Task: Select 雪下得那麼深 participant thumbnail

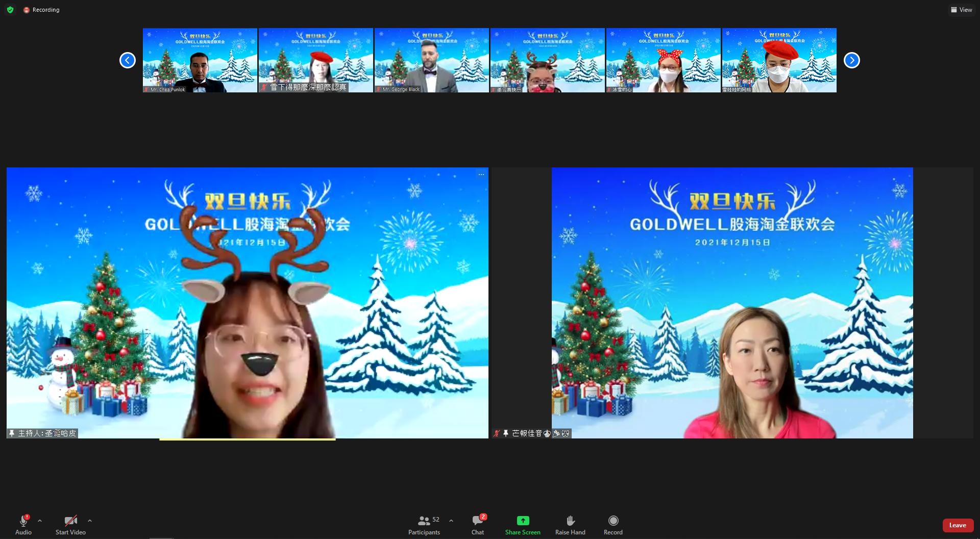Action: click(x=316, y=60)
